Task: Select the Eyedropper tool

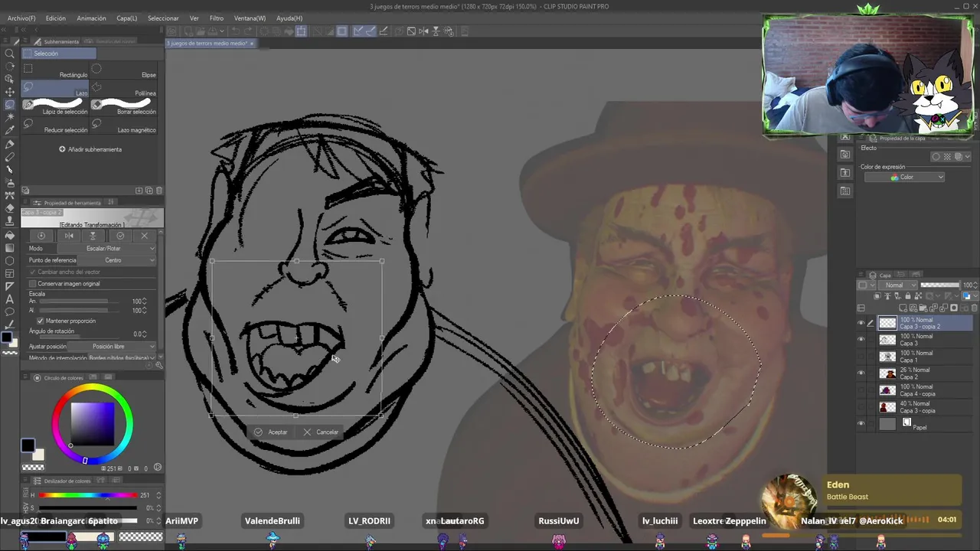Action: click(10, 131)
